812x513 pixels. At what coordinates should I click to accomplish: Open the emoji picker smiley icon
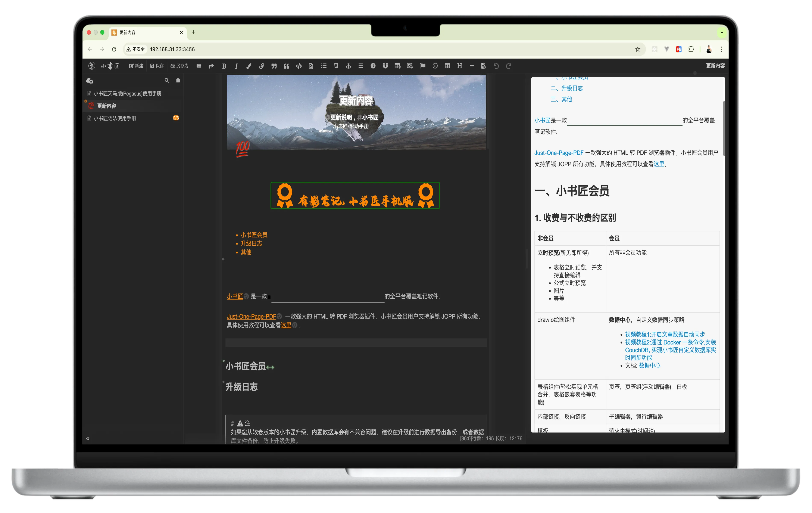[x=435, y=66]
